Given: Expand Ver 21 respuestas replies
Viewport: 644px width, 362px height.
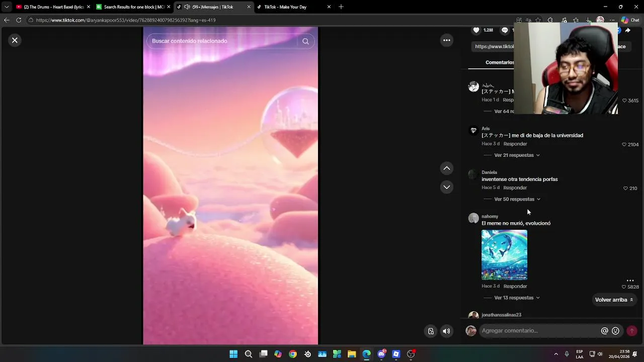Looking at the screenshot, I should (x=517, y=155).
